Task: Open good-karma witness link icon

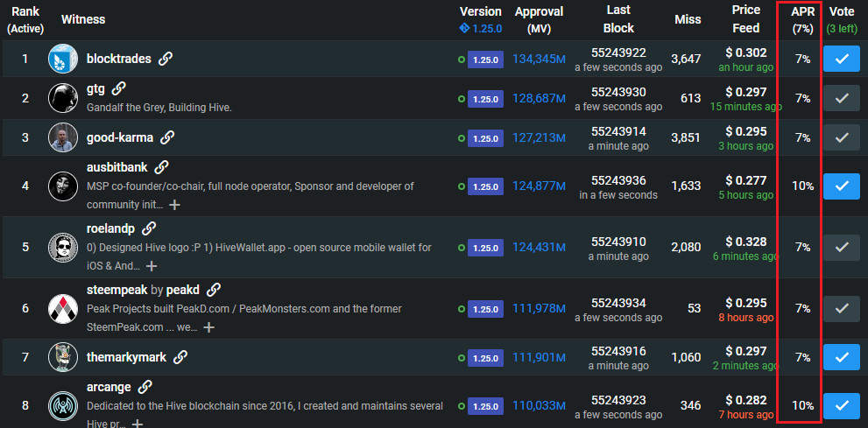Action: click(167, 137)
